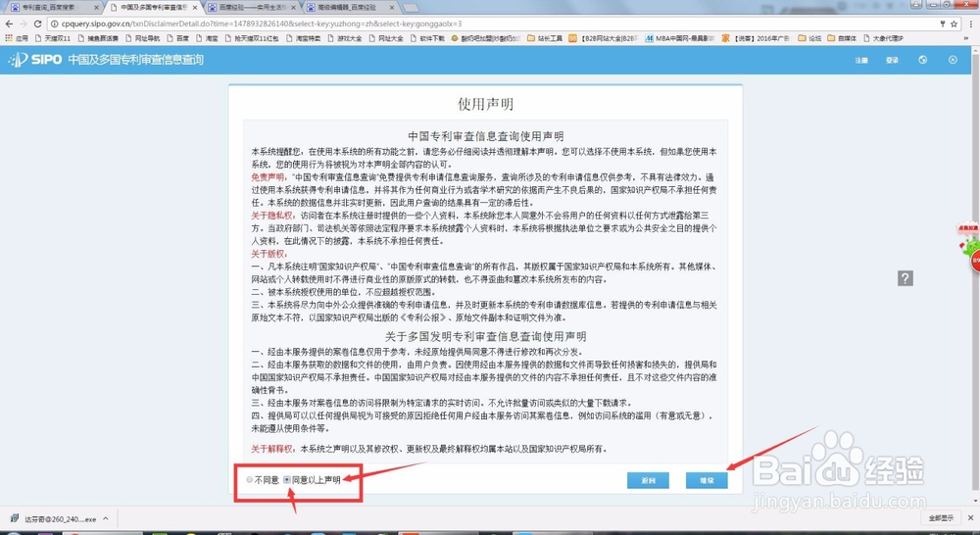This screenshot has width=980, height=535.
Task: Switch to 中国及多国专利审查信息 tab
Action: tap(154, 8)
